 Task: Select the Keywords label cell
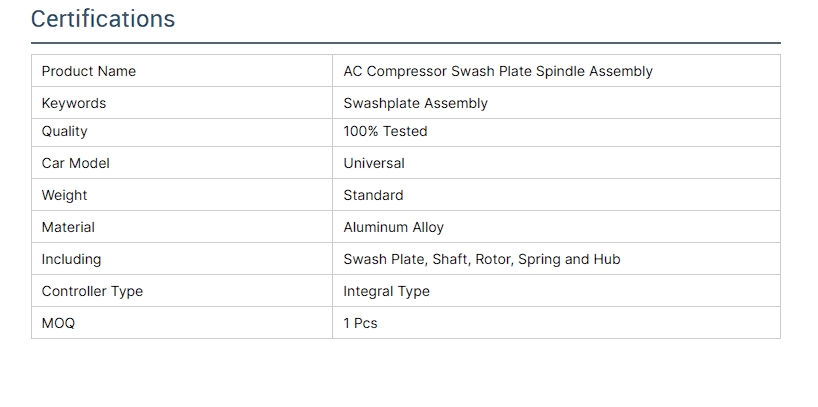74,103
